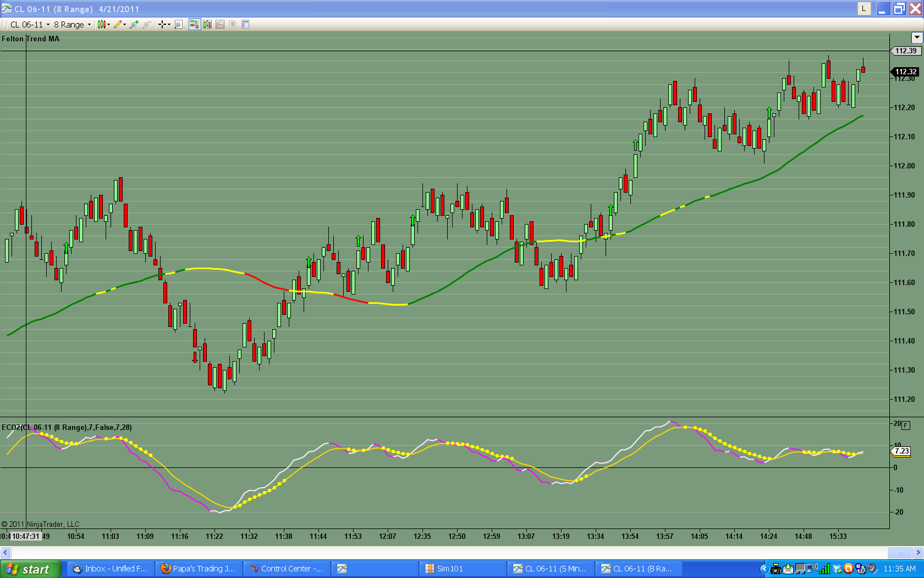The height and width of the screenshot is (578, 924).
Task: Open the CL 06-11 instrument dropdown
Action: pyautogui.click(x=30, y=24)
